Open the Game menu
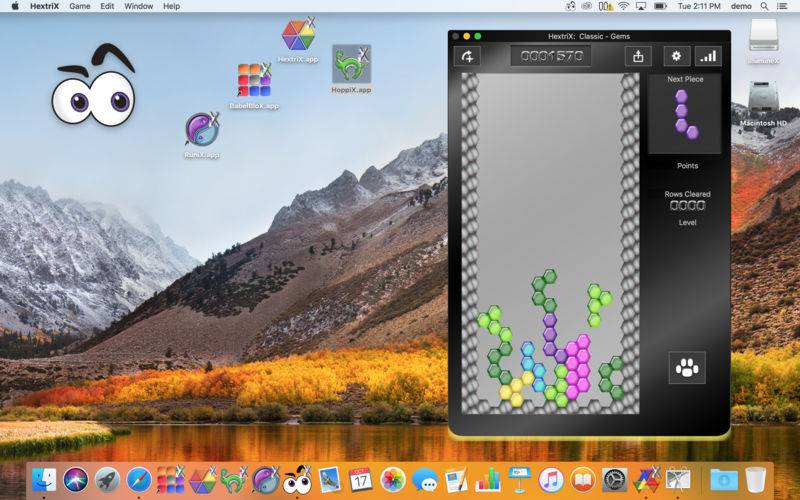Image resolution: width=800 pixels, height=500 pixels. 80,6
